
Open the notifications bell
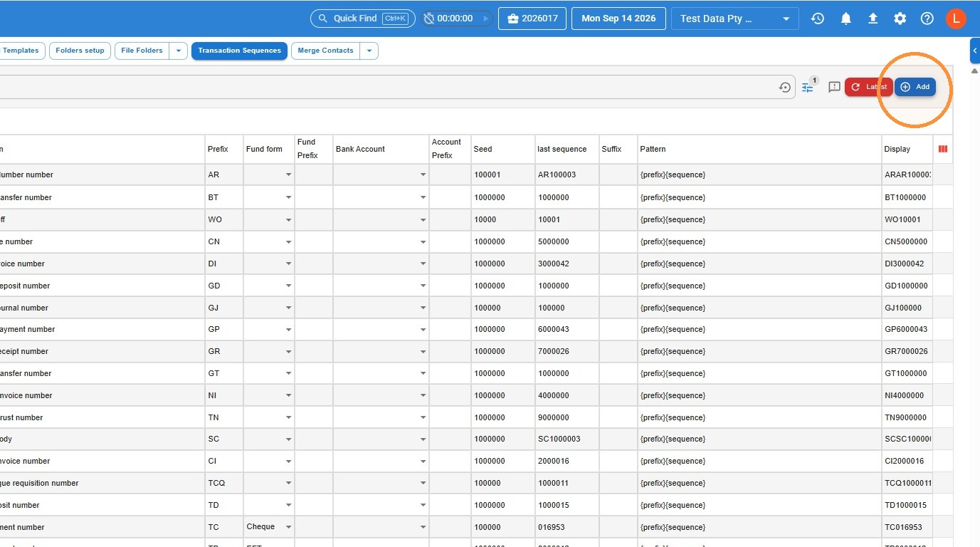coord(845,19)
